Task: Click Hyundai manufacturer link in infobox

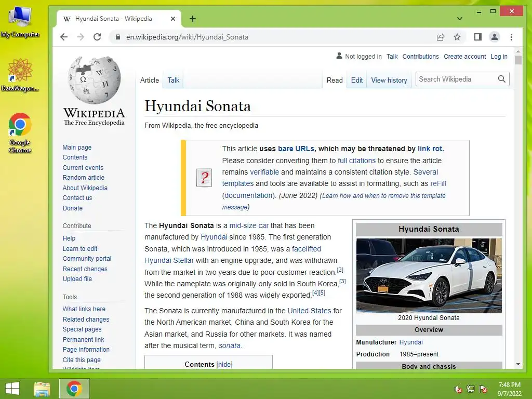Action: tap(411, 342)
